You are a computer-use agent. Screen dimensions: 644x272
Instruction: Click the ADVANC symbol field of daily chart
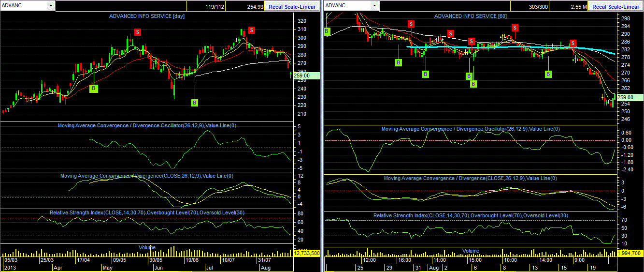pos(24,6)
